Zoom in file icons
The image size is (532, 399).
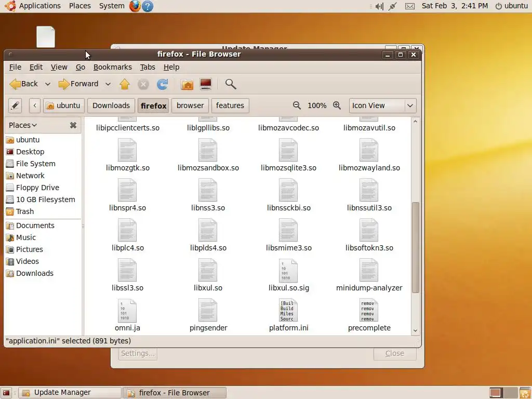337,105
